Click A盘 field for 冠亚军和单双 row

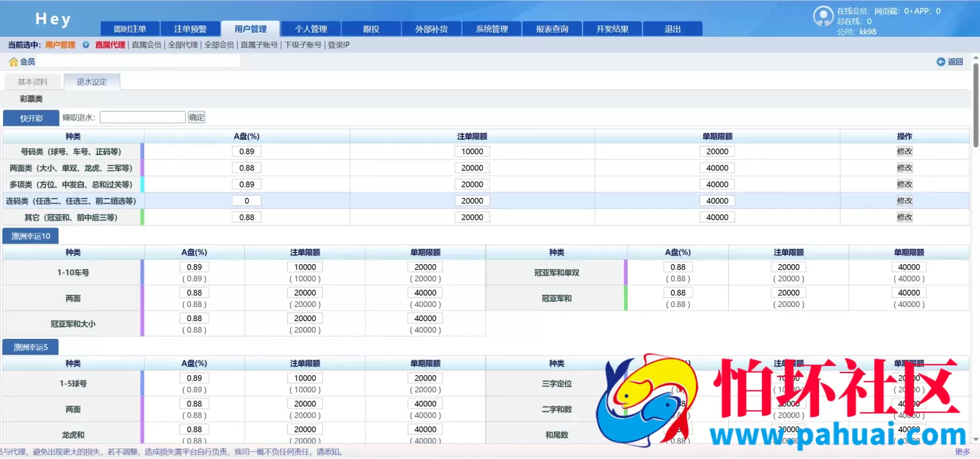click(678, 267)
